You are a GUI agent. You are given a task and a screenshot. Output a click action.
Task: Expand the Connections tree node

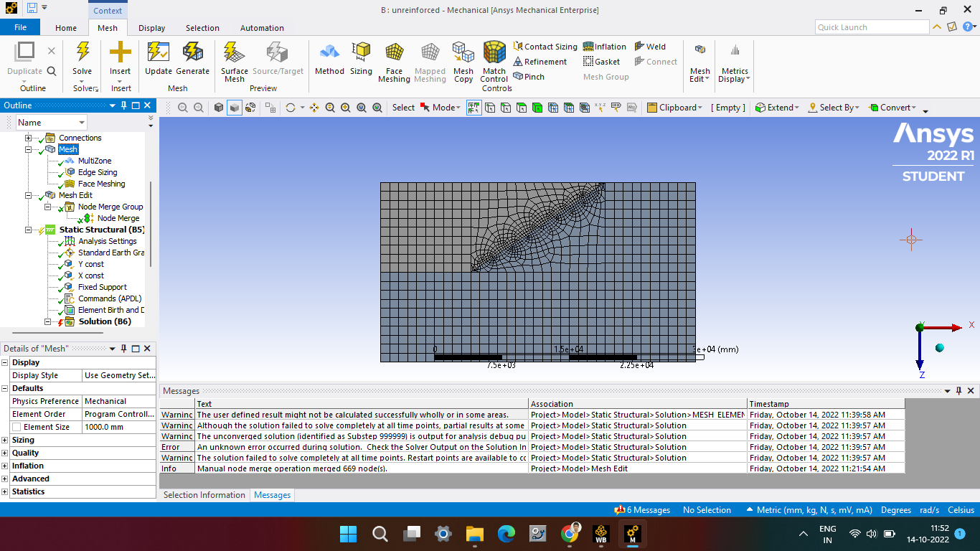click(29, 138)
